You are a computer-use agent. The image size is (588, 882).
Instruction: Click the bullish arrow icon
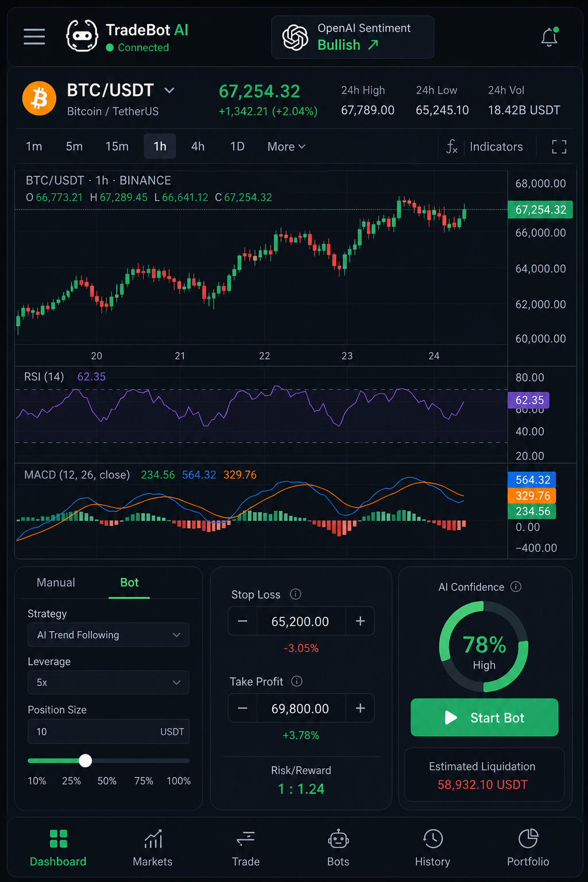(x=373, y=45)
